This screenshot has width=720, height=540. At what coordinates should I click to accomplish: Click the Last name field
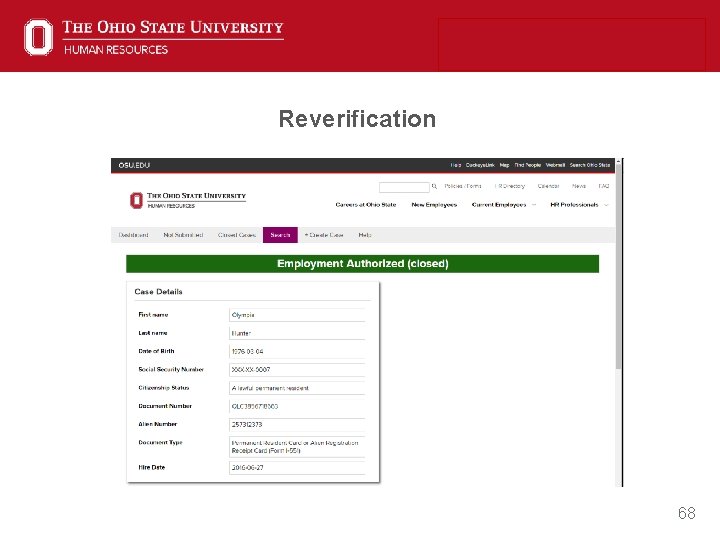(297, 333)
